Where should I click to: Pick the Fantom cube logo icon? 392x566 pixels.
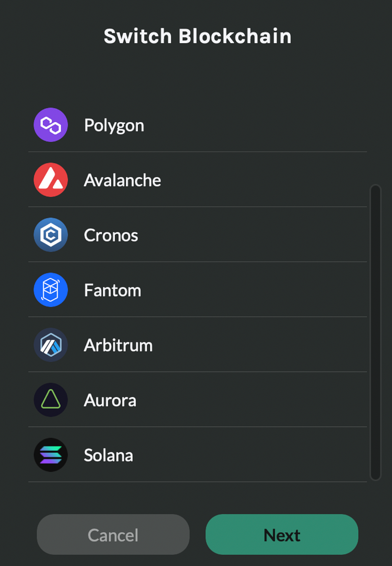(50, 290)
